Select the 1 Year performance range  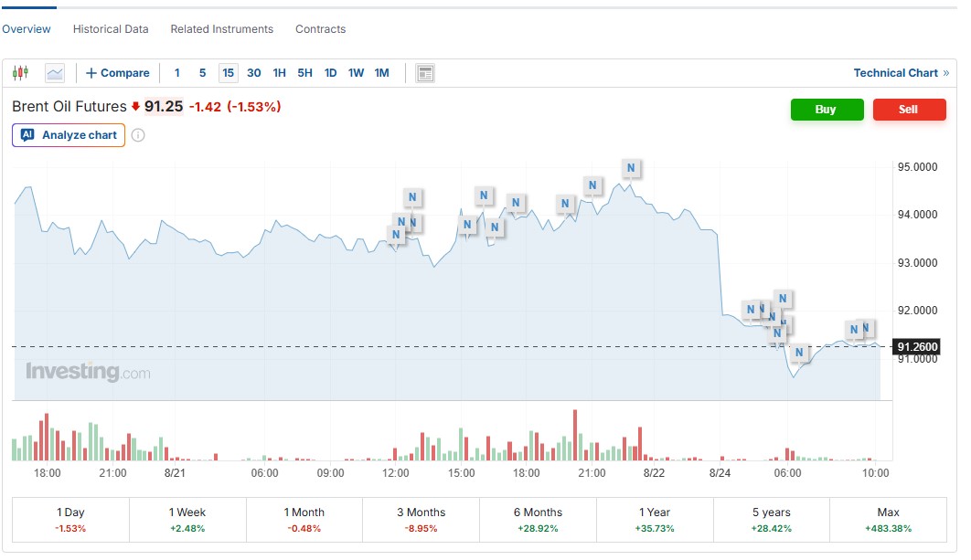point(655,520)
